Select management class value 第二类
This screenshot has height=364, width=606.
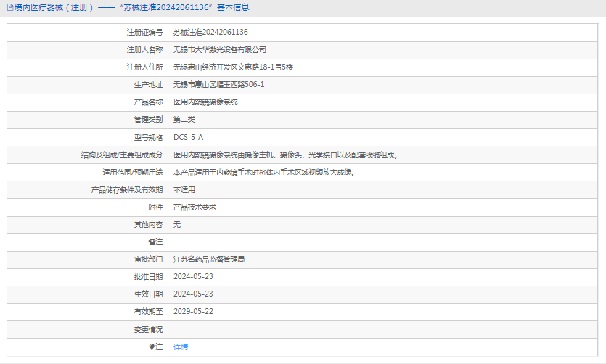pyautogui.click(x=184, y=120)
